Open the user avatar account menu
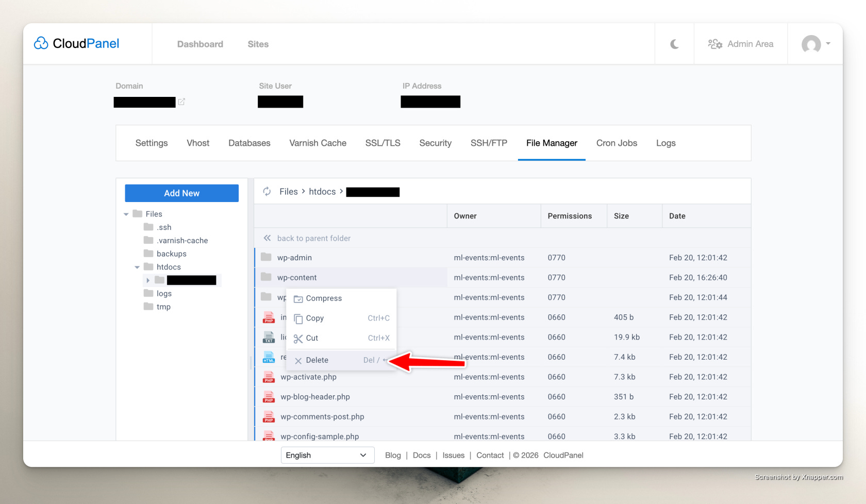Image resolution: width=866 pixels, height=504 pixels. click(816, 44)
